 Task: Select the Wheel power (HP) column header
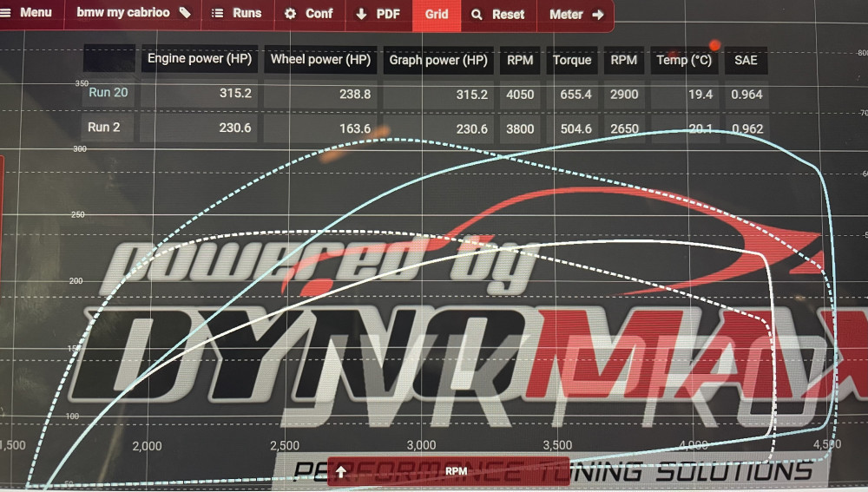point(320,60)
